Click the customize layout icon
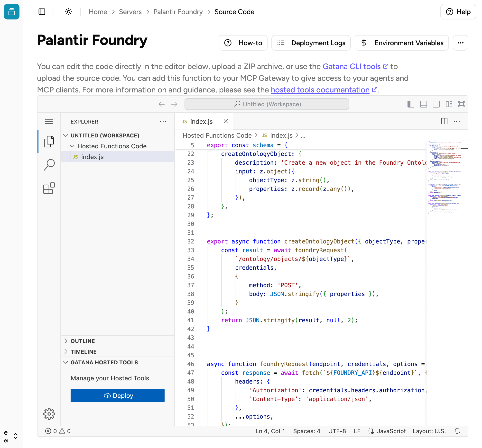 click(449, 104)
